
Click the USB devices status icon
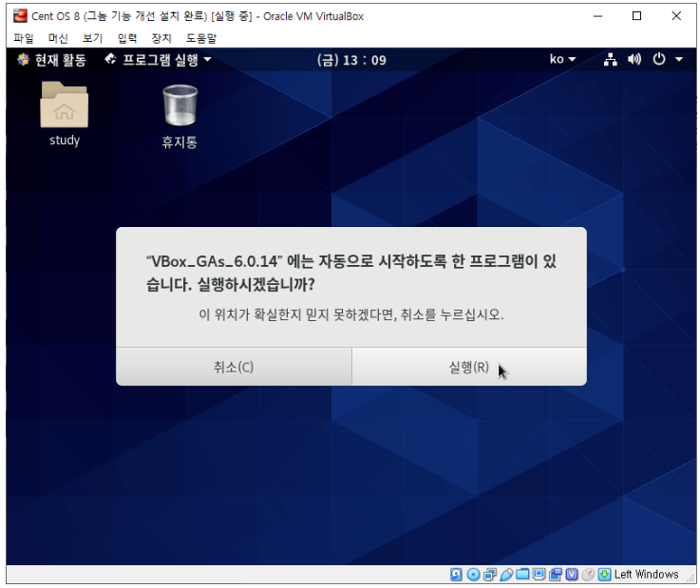[x=506, y=574]
